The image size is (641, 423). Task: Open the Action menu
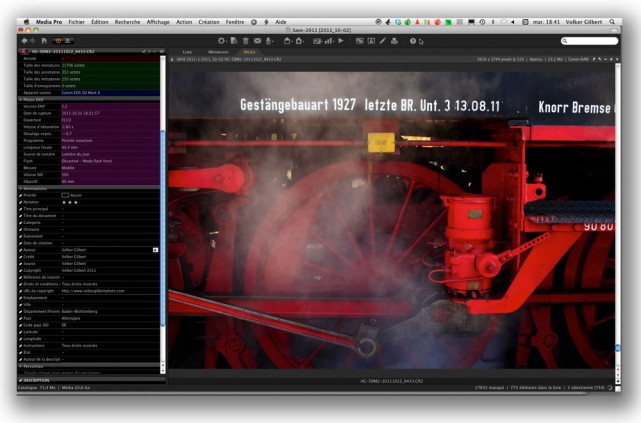click(184, 22)
